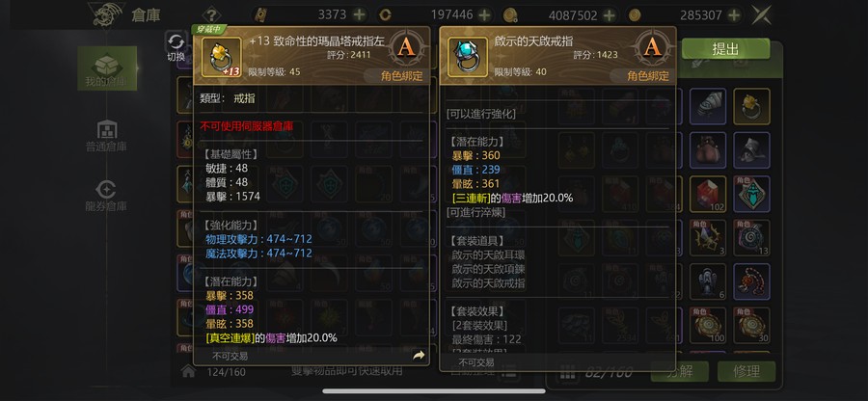Select the teal emblem item in inventory
This screenshot has height=401, width=868.
(751, 194)
